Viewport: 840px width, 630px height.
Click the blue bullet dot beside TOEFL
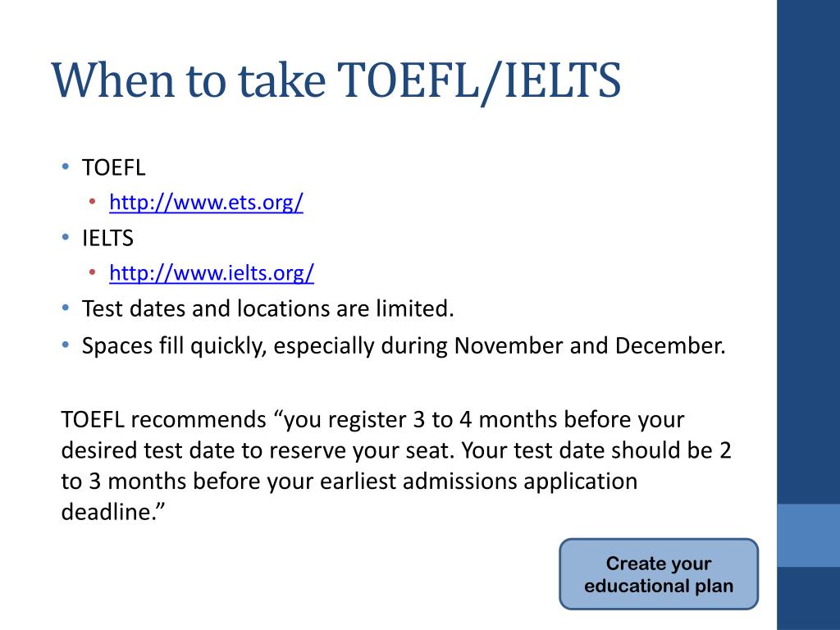pos(66,167)
